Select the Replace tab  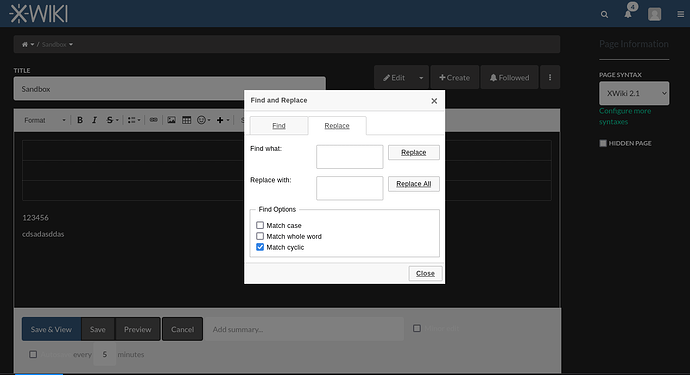point(337,126)
